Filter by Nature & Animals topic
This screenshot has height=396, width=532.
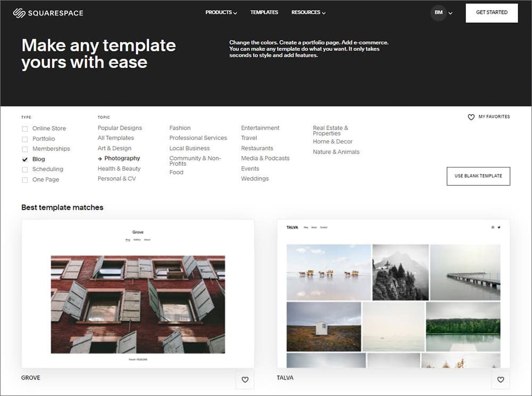[x=336, y=152]
